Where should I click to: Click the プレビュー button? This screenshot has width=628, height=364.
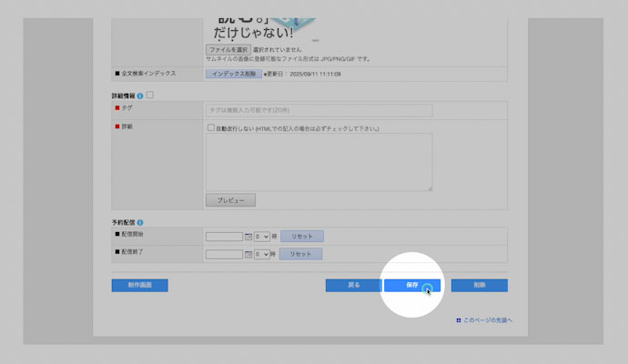click(230, 200)
